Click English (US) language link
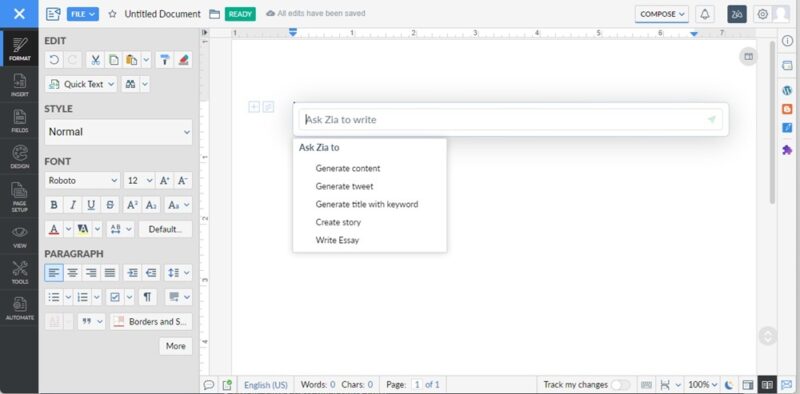800x394 pixels. pyautogui.click(x=266, y=385)
